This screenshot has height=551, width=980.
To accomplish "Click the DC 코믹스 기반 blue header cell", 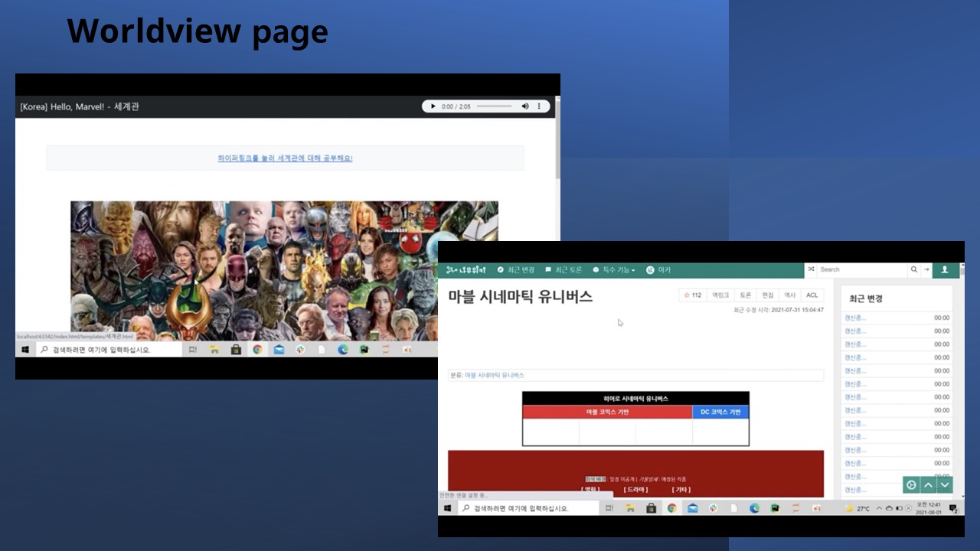I will pos(720,412).
